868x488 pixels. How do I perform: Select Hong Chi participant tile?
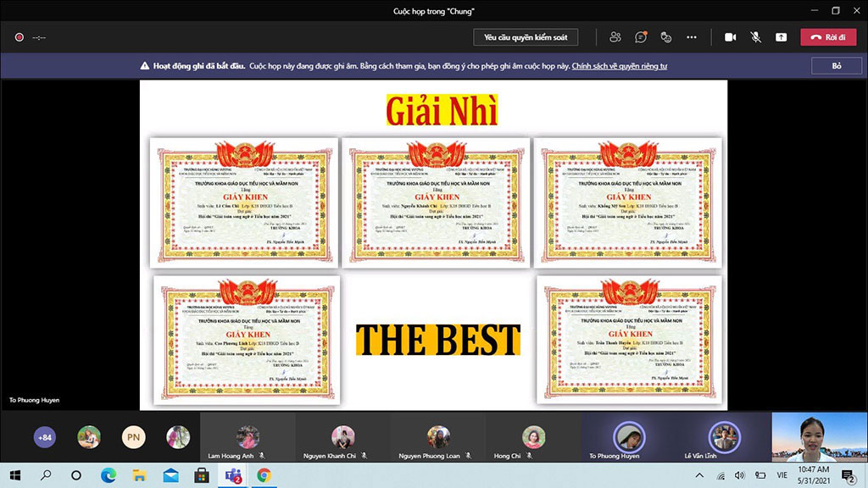coord(534,437)
